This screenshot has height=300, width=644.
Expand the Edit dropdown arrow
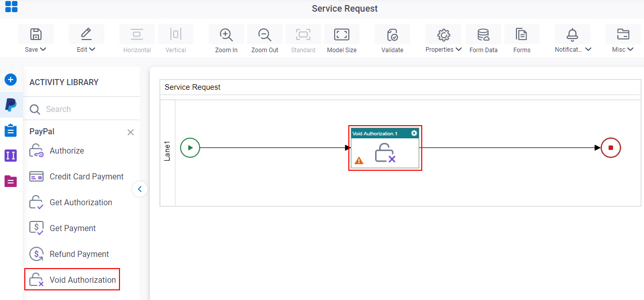[x=93, y=50]
